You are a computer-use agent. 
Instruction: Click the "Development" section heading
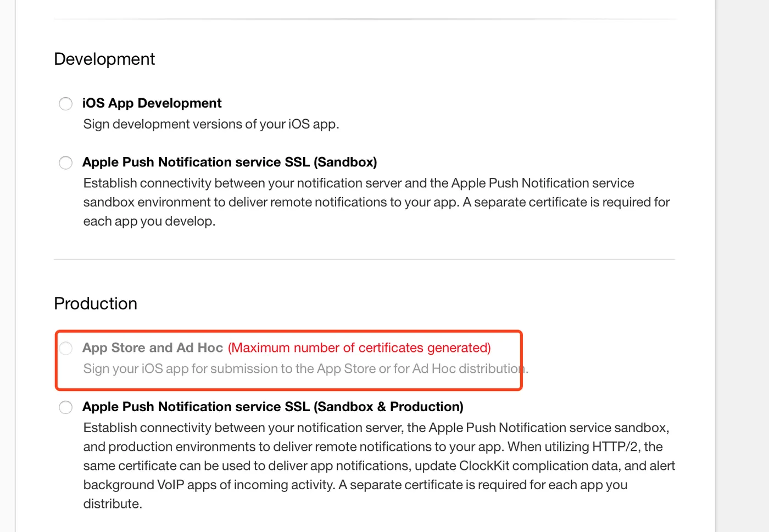104,59
